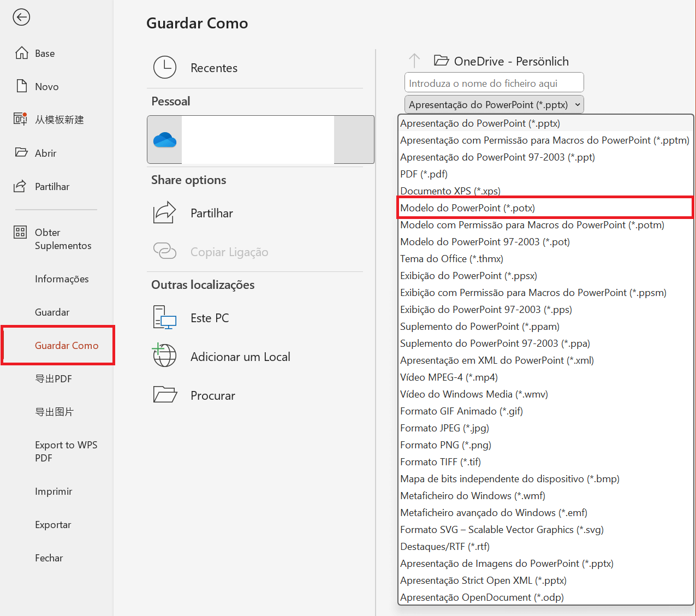
Task: Click the back arrow circle icon
Action: point(21,17)
